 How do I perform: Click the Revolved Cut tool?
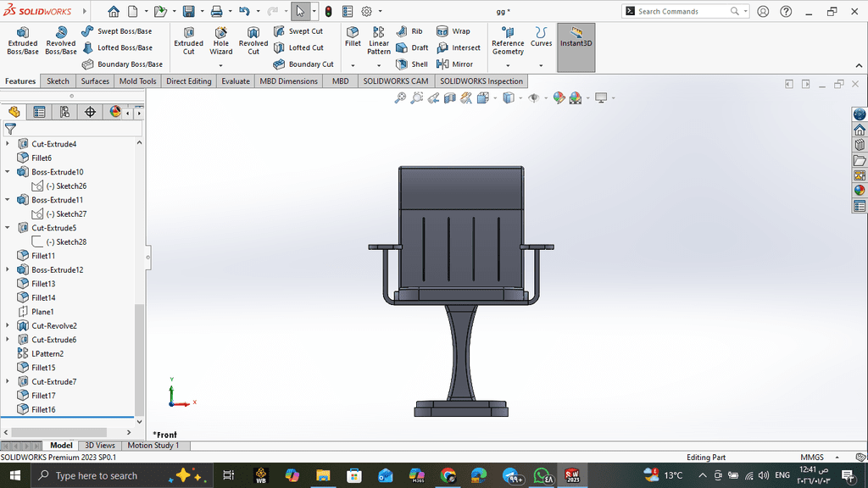(x=253, y=40)
